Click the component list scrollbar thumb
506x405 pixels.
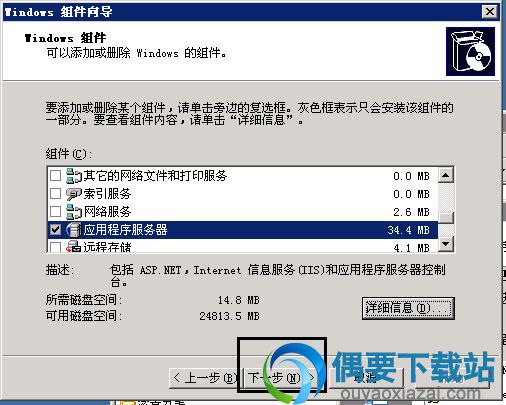(x=446, y=218)
